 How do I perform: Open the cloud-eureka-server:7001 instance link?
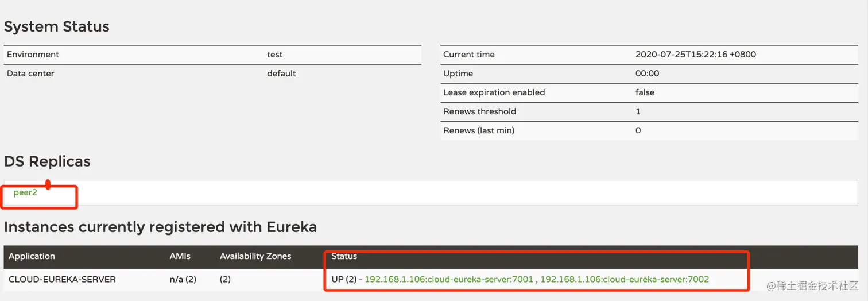(449, 279)
